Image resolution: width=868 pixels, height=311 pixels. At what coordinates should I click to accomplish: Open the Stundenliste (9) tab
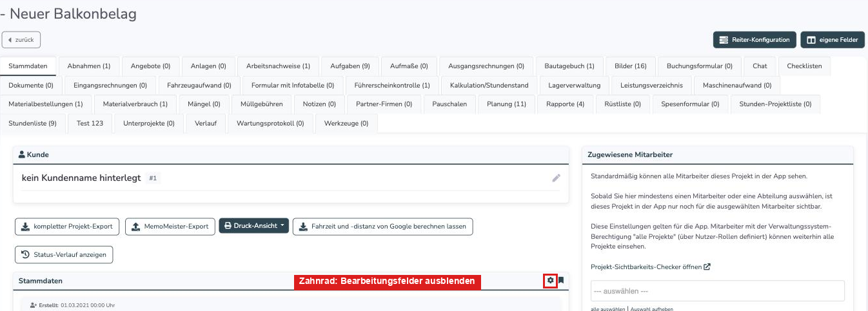33,123
